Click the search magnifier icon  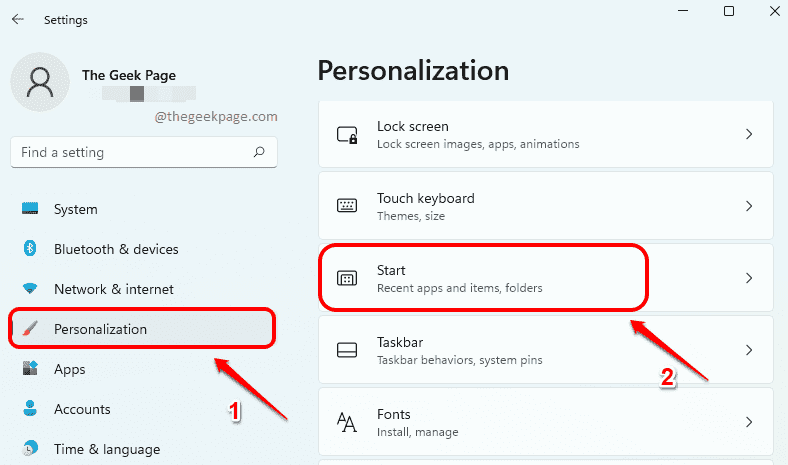coord(259,152)
